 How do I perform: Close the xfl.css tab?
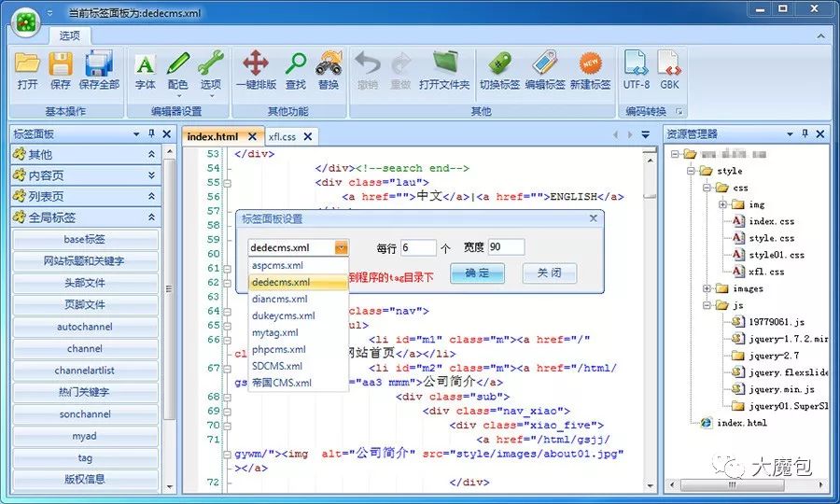[307, 136]
